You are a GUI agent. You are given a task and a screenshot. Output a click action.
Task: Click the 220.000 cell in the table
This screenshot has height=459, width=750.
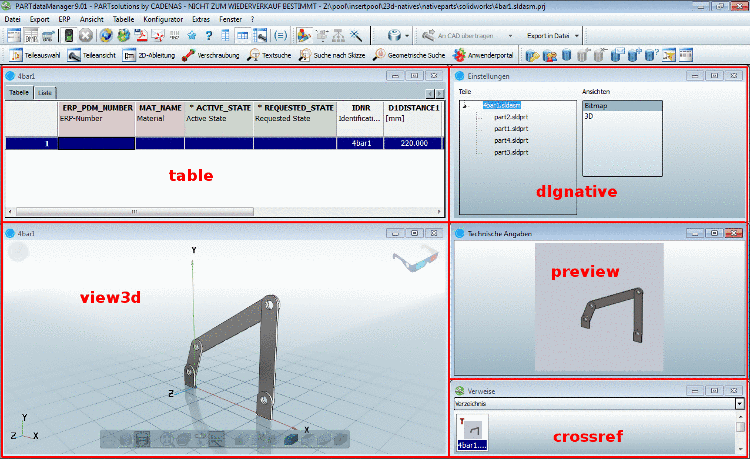point(413,143)
